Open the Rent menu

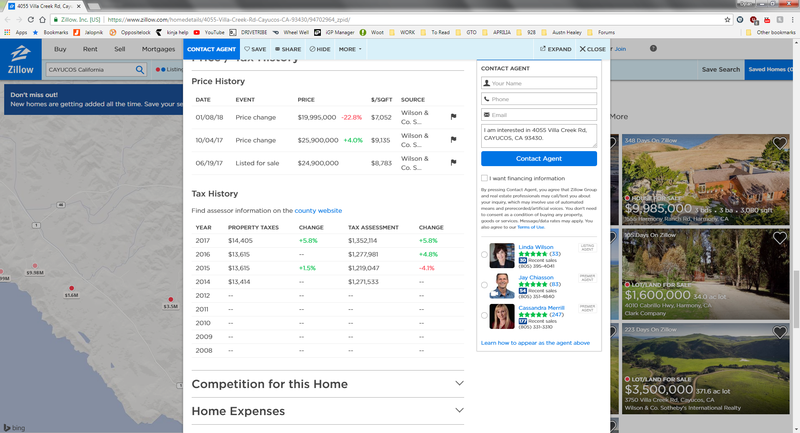pos(90,49)
